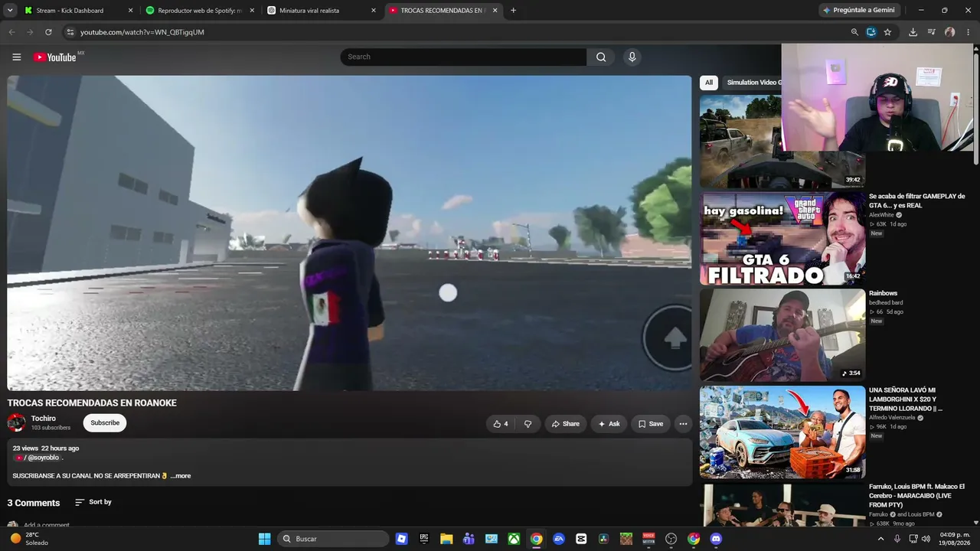
Task: Click the install app icon in address bar
Action: pyautogui.click(x=871, y=32)
